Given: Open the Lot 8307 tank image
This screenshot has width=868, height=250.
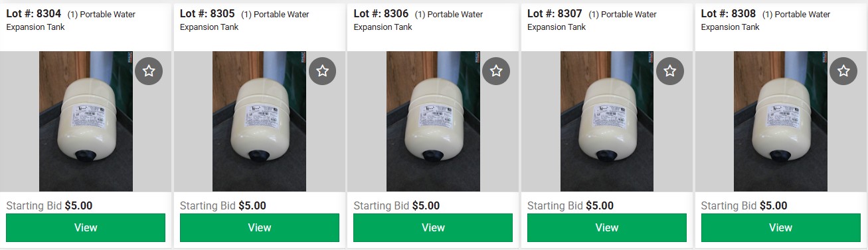Looking at the screenshot, I should coord(607,122).
